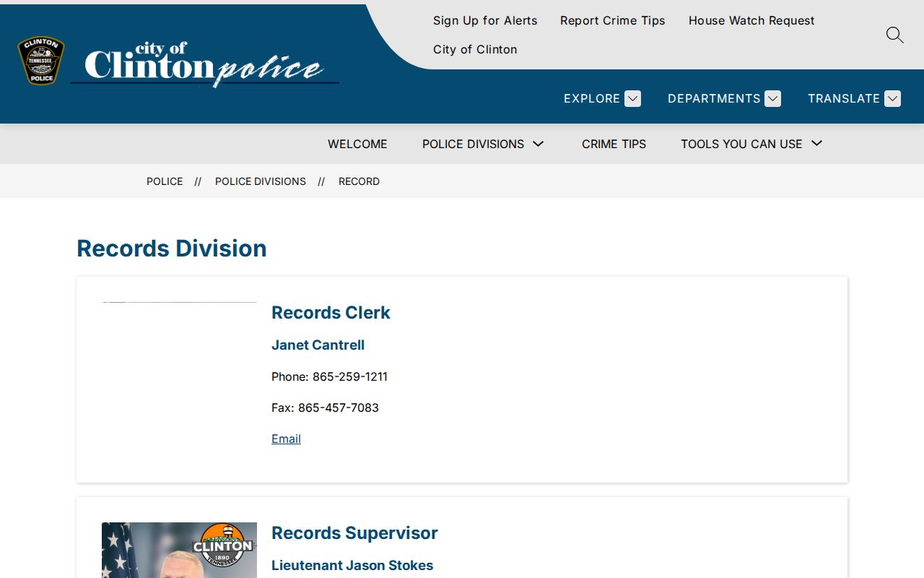Expand the Explore dropdown arrow

pos(632,98)
